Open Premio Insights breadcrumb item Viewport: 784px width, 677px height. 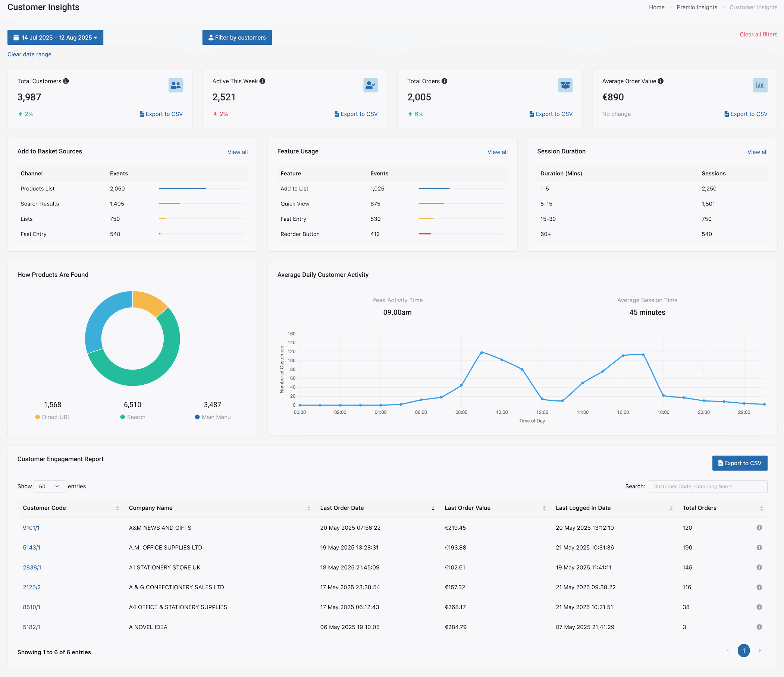click(x=697, y=7)
